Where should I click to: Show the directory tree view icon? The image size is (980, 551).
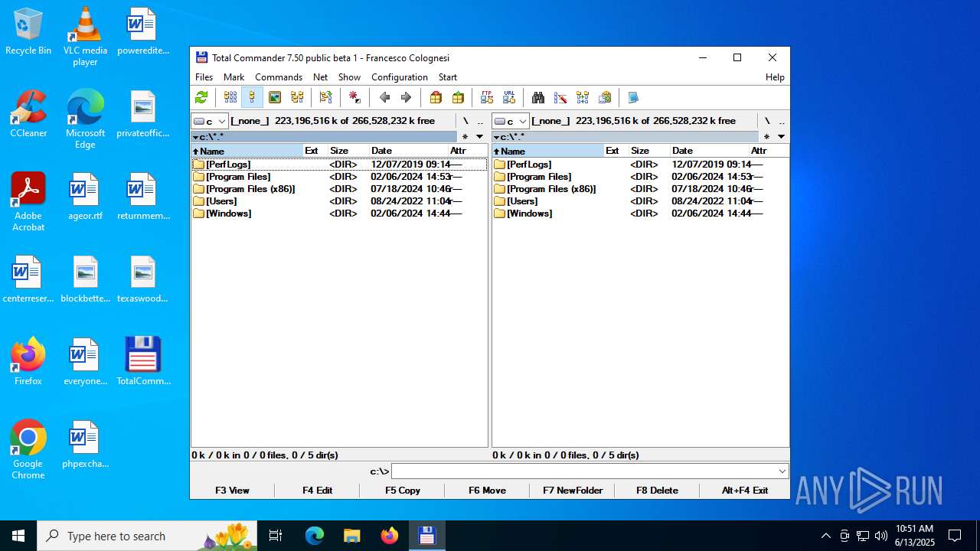click(x=297, y=97)
